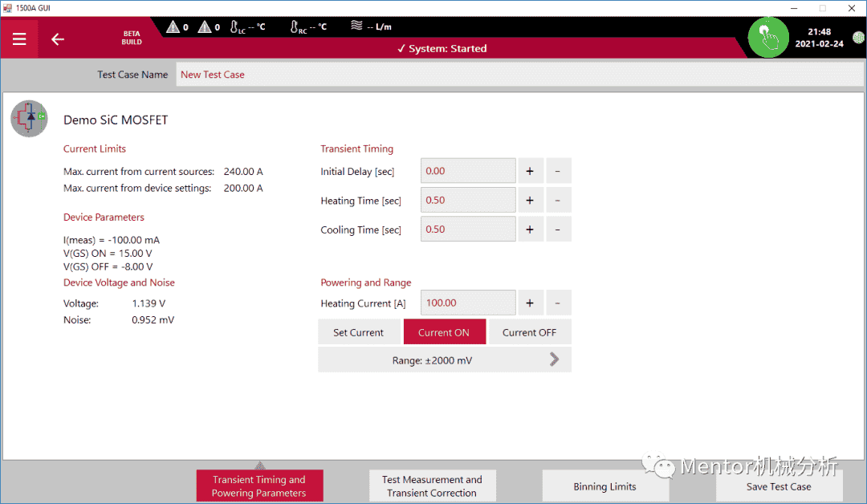Click the Set Current button
The height and width of the screenshot is (504, 867).
358,332
